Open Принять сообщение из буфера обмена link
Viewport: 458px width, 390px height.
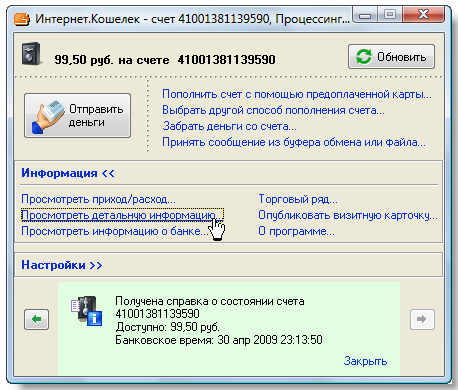[x=294, y=142]
